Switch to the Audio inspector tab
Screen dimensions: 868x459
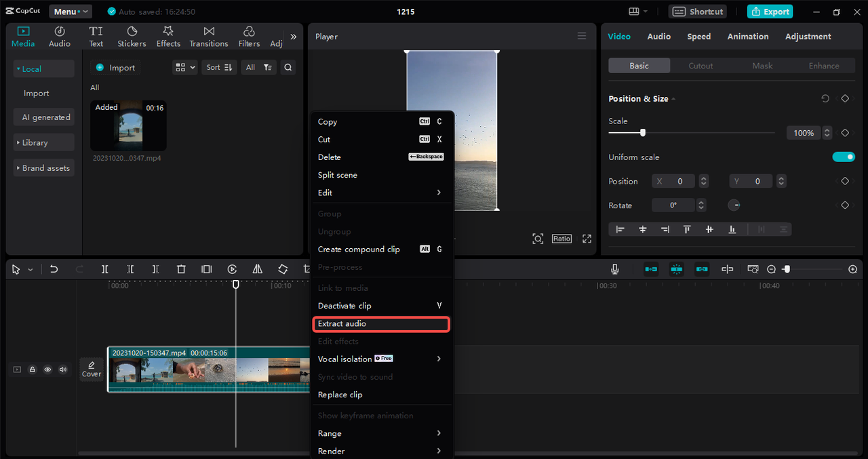tap(658, 37)
